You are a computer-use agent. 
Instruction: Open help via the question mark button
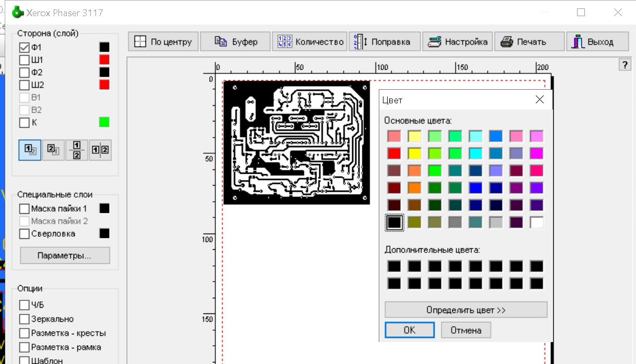click(624, 64)
